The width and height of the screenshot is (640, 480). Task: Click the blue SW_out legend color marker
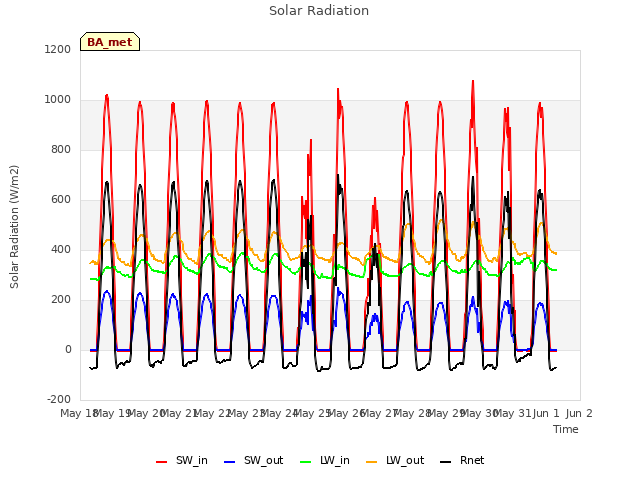(x=230, y=462)
